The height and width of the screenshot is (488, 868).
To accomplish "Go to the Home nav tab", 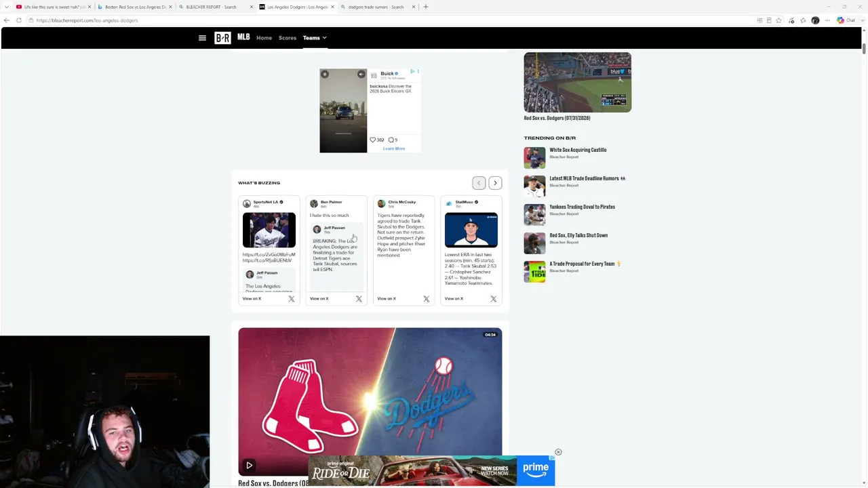I will pyautogui.click(x=264, y=38).
